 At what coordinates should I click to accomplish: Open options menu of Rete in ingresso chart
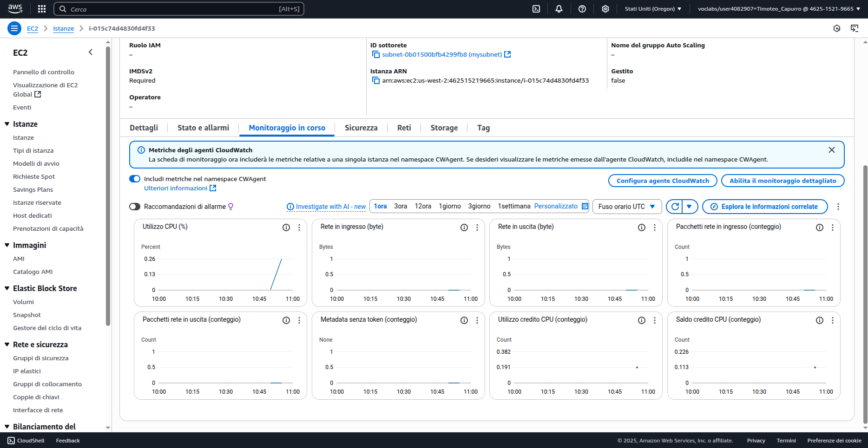477,227
